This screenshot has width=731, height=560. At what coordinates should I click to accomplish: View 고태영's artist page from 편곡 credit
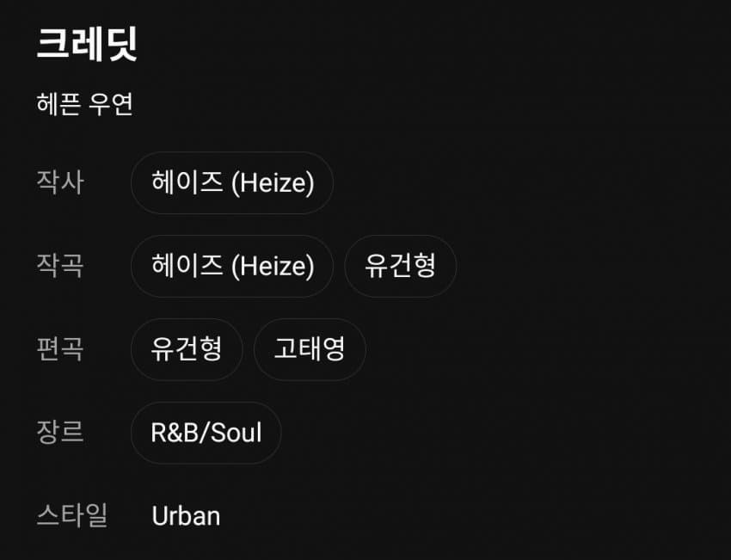(x=310, y=349)
